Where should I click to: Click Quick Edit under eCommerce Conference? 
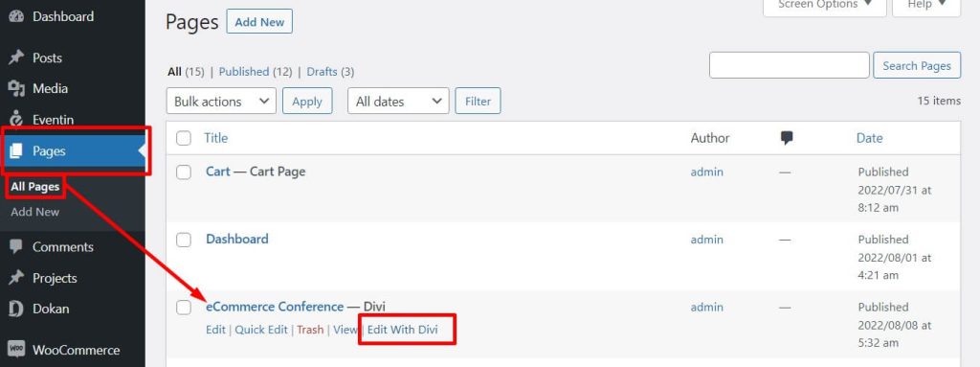[x=261, y=330]
